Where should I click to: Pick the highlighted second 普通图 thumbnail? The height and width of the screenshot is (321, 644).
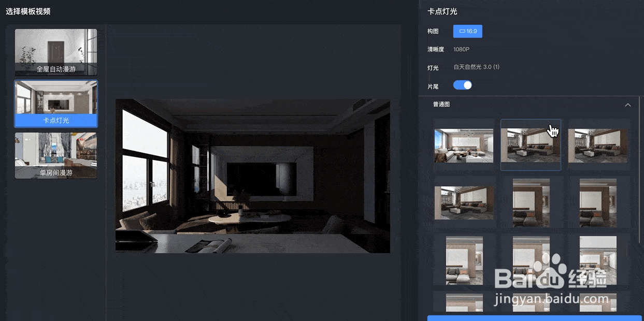[x=531, y=145]
